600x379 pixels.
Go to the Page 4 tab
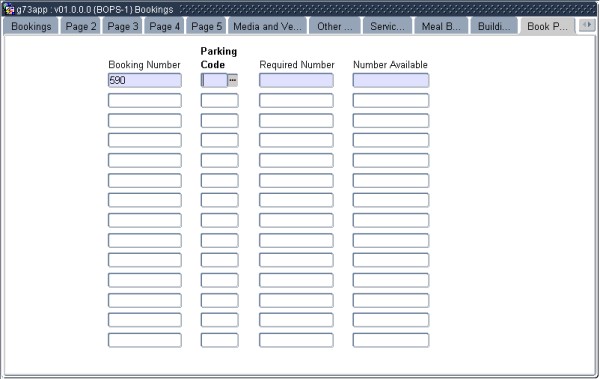coord(165,26)
